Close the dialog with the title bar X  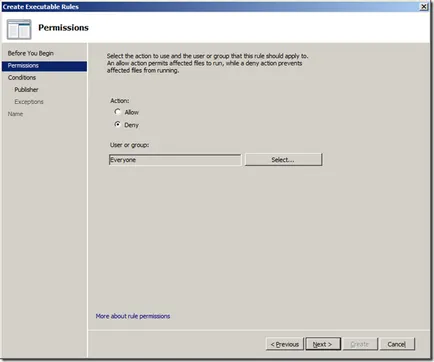(x=424, y=6)
